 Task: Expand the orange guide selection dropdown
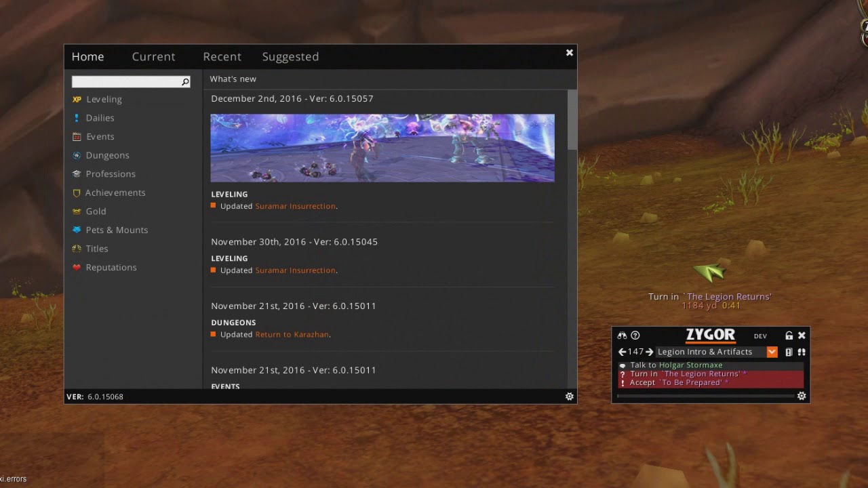click(772, 352)
